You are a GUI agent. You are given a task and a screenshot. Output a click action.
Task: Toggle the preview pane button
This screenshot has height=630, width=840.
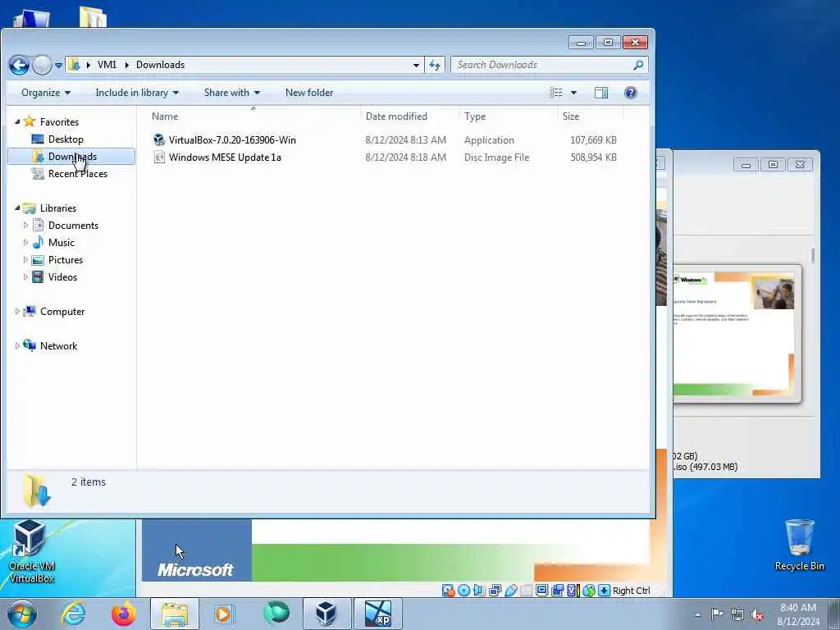click(601, 93)
